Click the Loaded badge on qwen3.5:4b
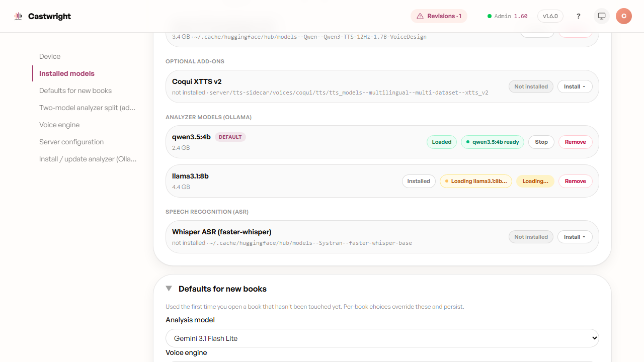 [442, 142]
